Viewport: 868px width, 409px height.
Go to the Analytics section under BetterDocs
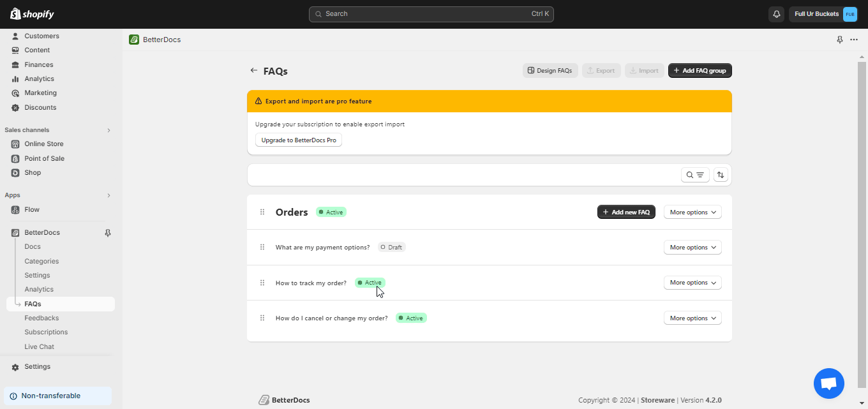point(39,289)
